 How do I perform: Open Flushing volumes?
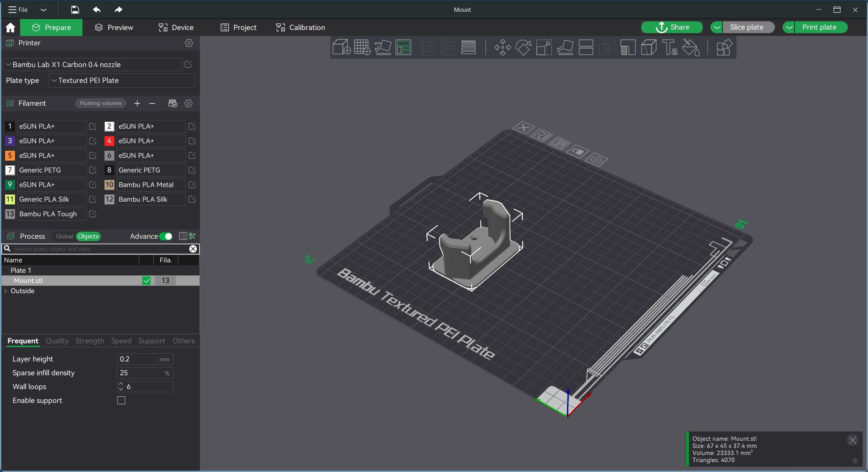point(101,103)
